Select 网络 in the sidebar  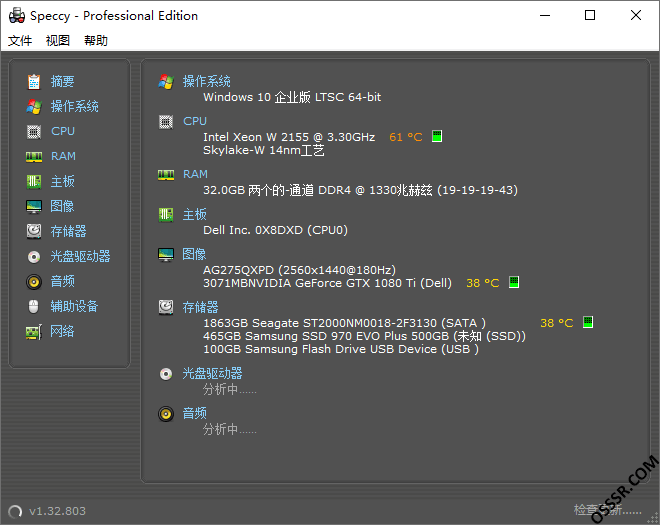[x=62, y=331]
